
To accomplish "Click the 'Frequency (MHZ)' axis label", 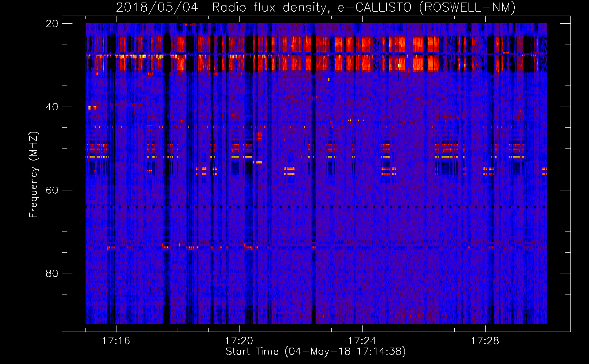I will click(x=33, y=175).
